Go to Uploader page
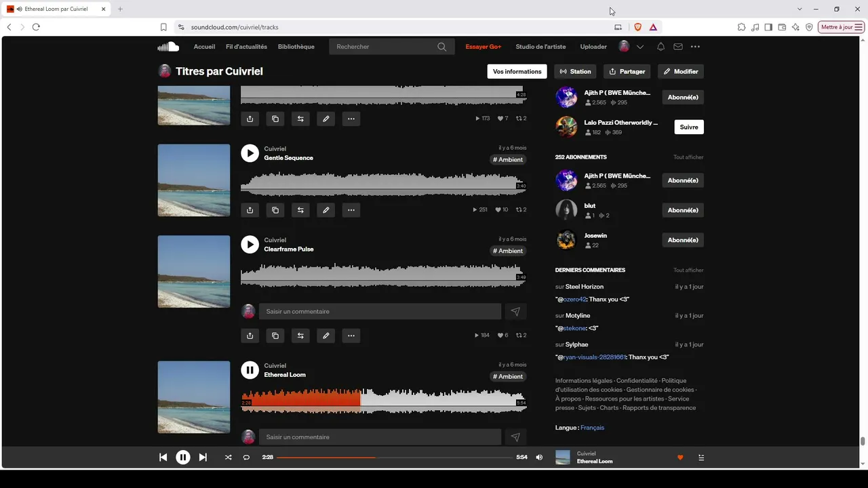 pos(593,47)
